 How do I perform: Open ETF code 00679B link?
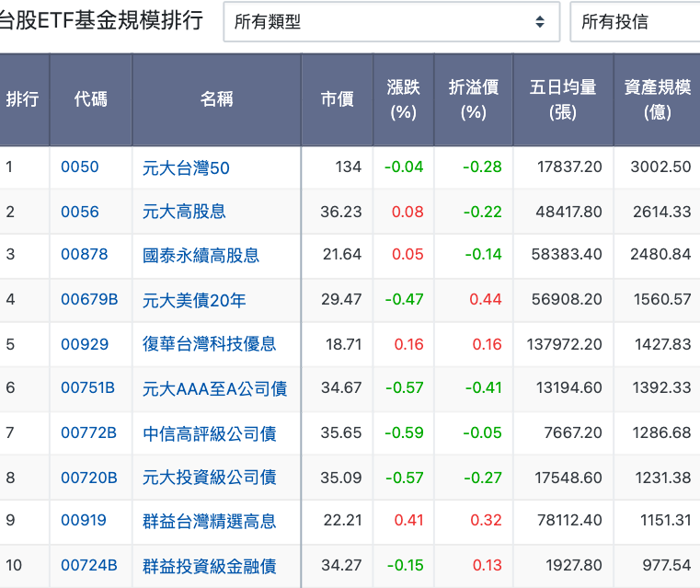click(x=89, y=299)
